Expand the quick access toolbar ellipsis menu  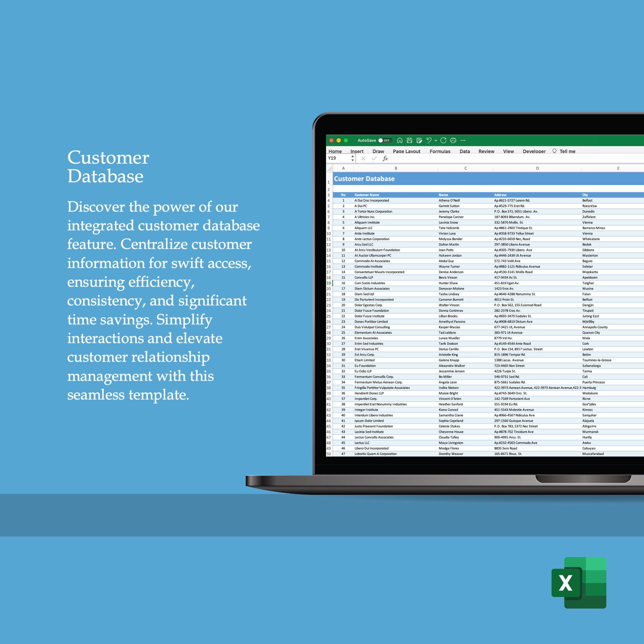(463, 140)
